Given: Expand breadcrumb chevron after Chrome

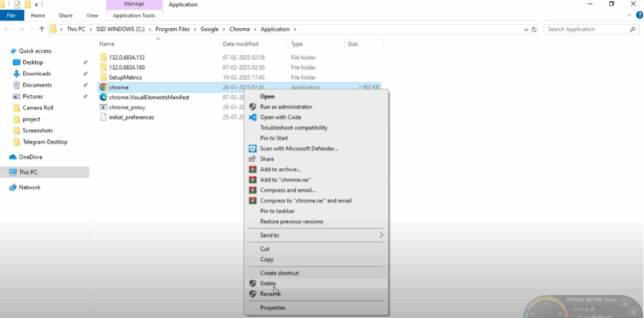Looking at the screenshot, I should (255, 29).
